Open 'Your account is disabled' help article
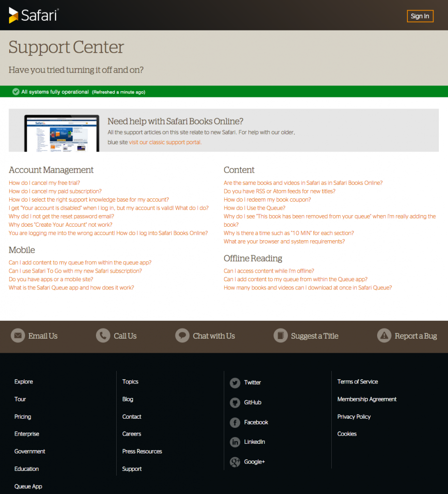Image resolution: width=448 pixels, height=494 pixels. (x=109, y=208)
